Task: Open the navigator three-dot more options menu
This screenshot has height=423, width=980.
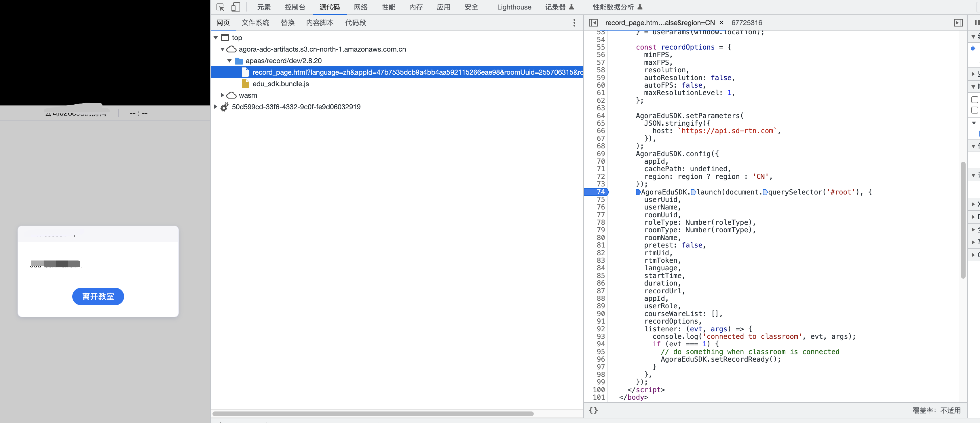Action: coord(574,23)
